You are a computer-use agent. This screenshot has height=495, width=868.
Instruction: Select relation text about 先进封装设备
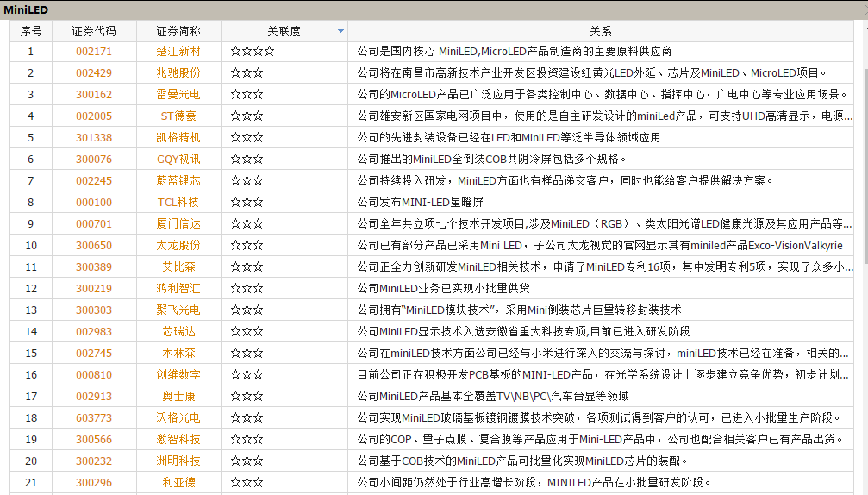coord(509,138)
